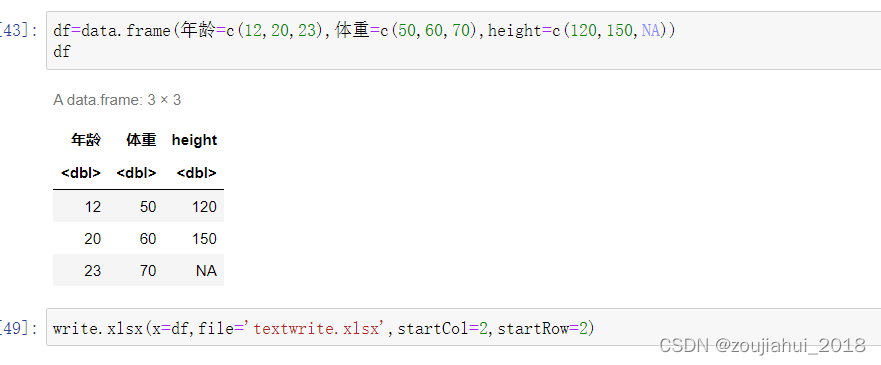
Task: Click the CSDN @zoujiahui_2018 watermark
Action: coord(762,345)
